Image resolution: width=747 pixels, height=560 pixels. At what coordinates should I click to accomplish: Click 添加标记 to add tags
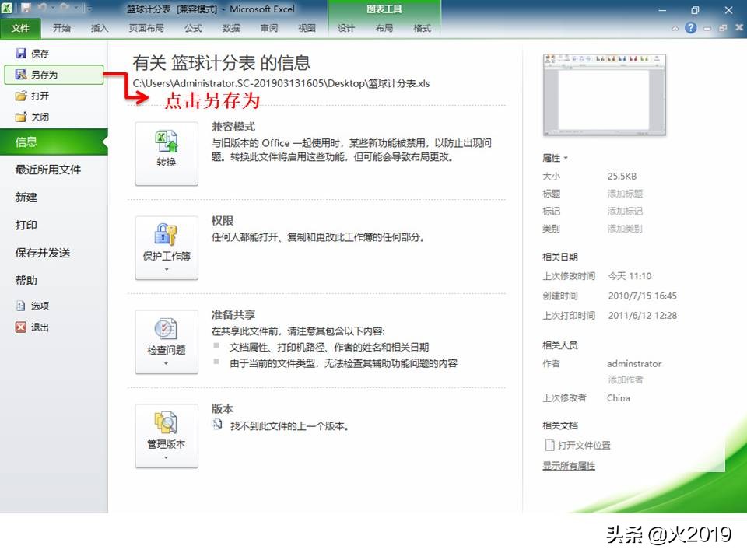[625, 212]
